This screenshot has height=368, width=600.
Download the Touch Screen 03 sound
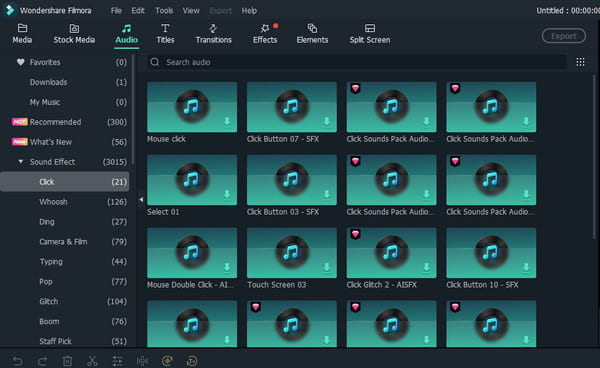coord(327,267)
